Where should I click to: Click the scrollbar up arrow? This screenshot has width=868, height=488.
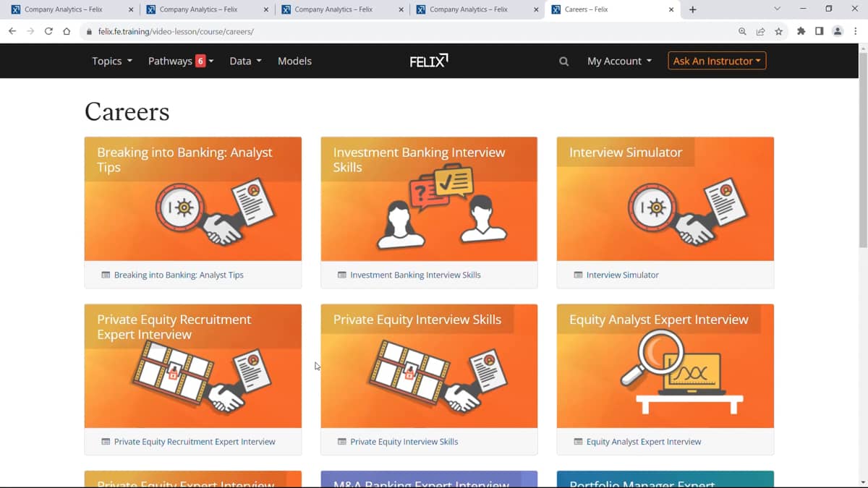pyautogui.click(x=862, y=48)
